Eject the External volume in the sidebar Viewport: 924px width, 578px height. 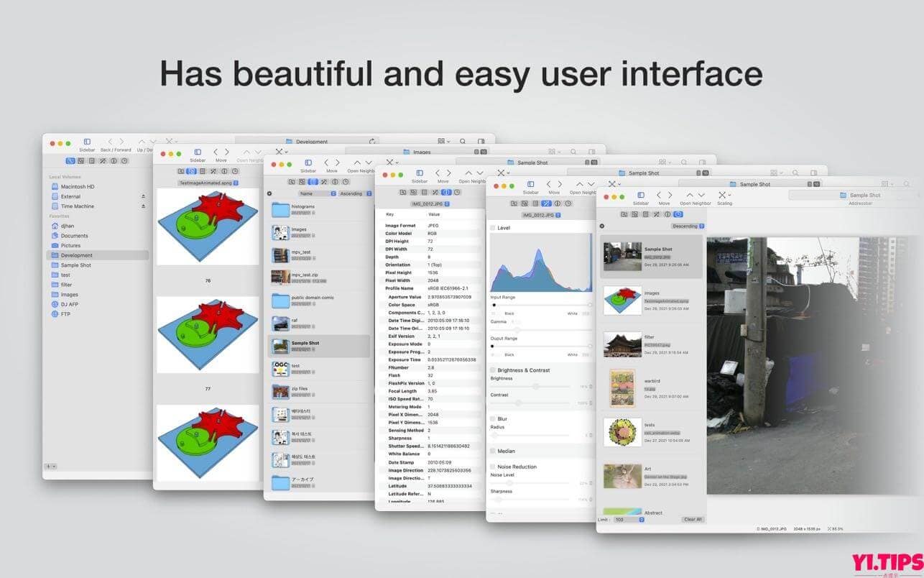[x=142, y=196]
